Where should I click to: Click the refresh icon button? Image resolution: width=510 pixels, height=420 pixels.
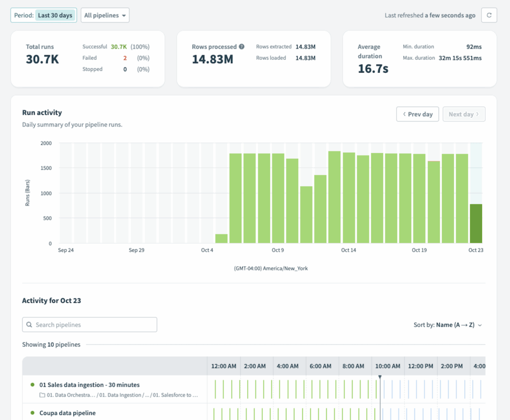coord(489,15)
